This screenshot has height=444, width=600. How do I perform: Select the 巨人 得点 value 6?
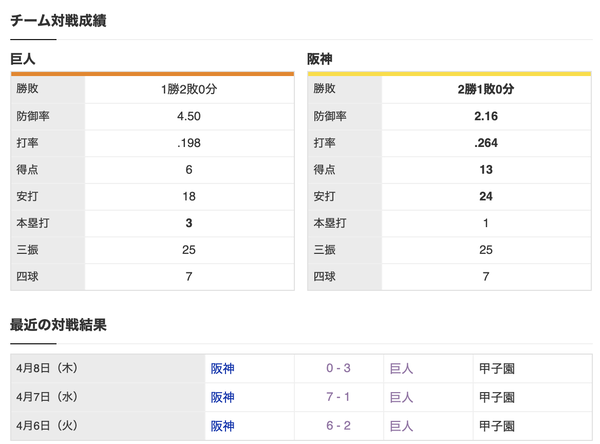coord(189,170)
